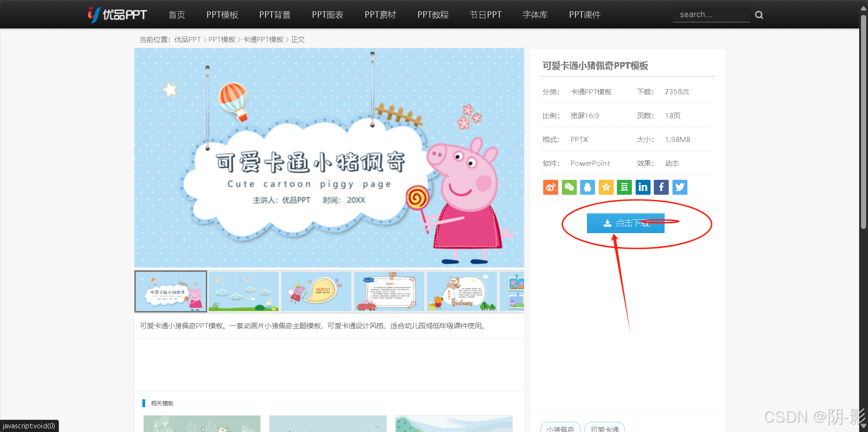This screenshot has height=432, width=868.
Task: Click the PowerPoint software value
Action: pyautogui.click(x=590, y=163)
